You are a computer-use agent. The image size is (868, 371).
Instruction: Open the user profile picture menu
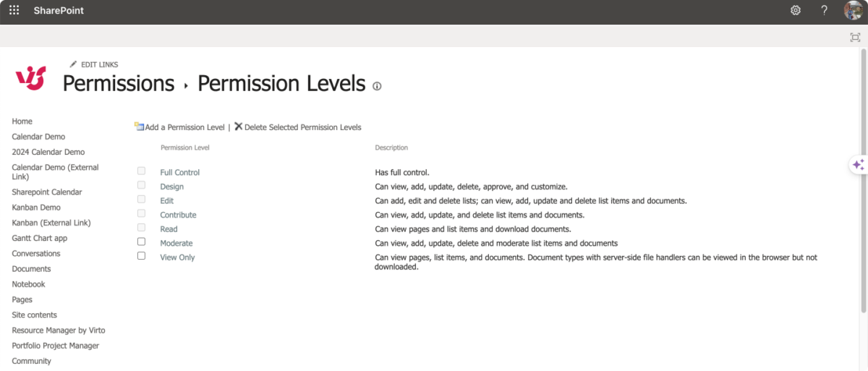tap(853, 11)
